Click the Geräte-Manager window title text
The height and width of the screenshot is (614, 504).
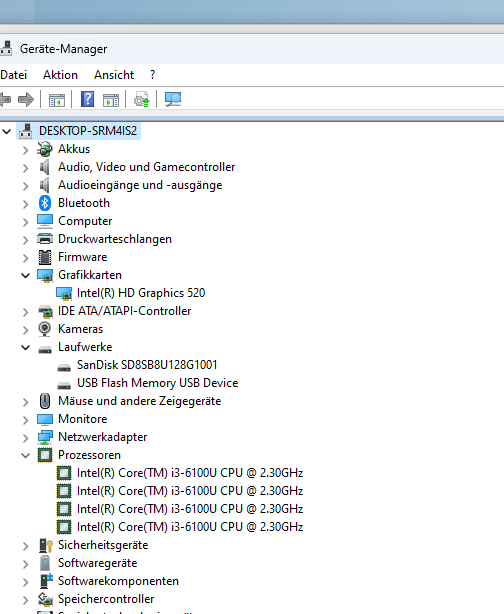63,49
